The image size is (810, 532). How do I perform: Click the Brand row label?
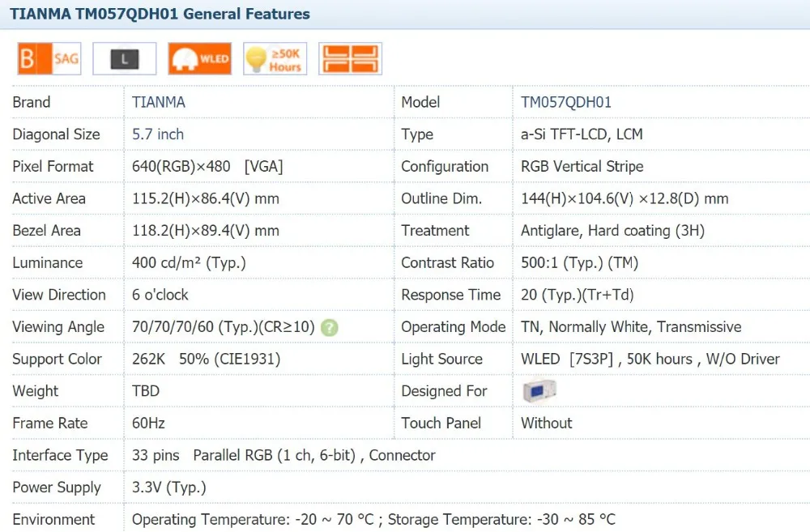[32, 102]
